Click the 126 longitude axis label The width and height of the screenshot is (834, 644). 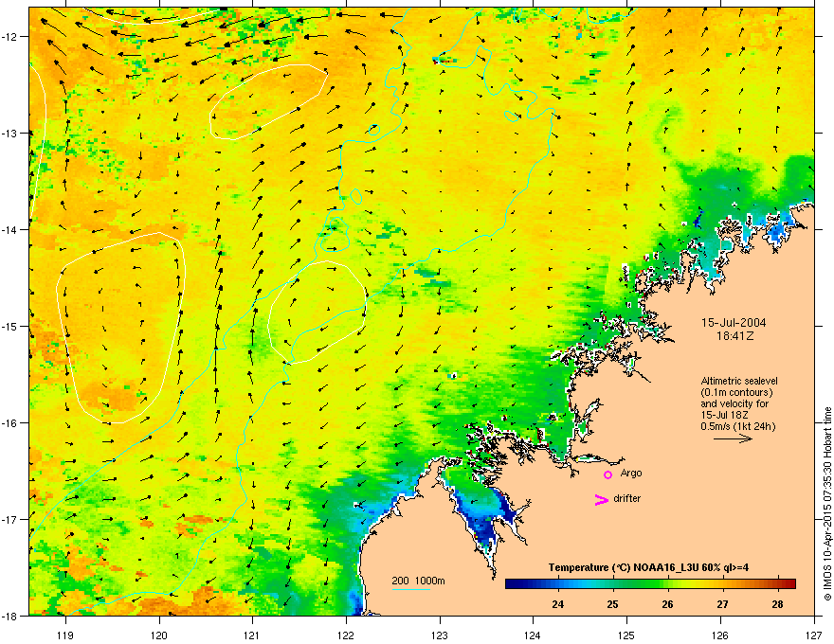pos(720,635)
